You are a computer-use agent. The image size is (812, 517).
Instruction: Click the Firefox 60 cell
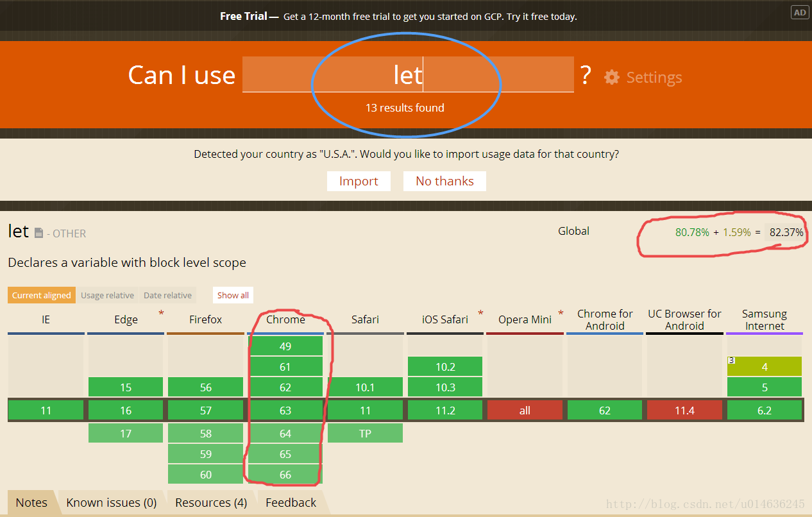(x=205, y=475)
